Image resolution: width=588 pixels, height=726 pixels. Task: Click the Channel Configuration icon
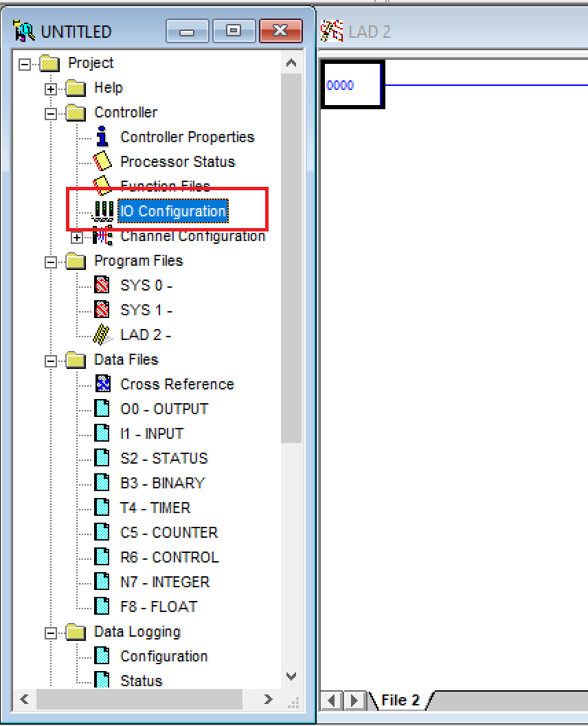(x=103, y=236)
